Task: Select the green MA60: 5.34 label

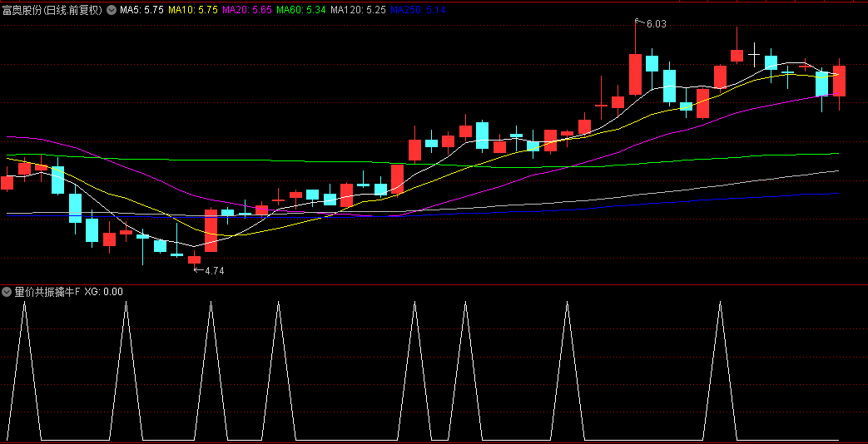Action: pyautogui.click(x=301, y=10)
